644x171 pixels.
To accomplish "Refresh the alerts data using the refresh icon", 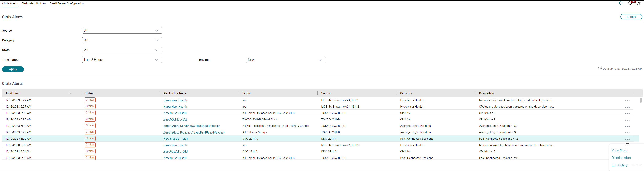I will pos(621,3).
